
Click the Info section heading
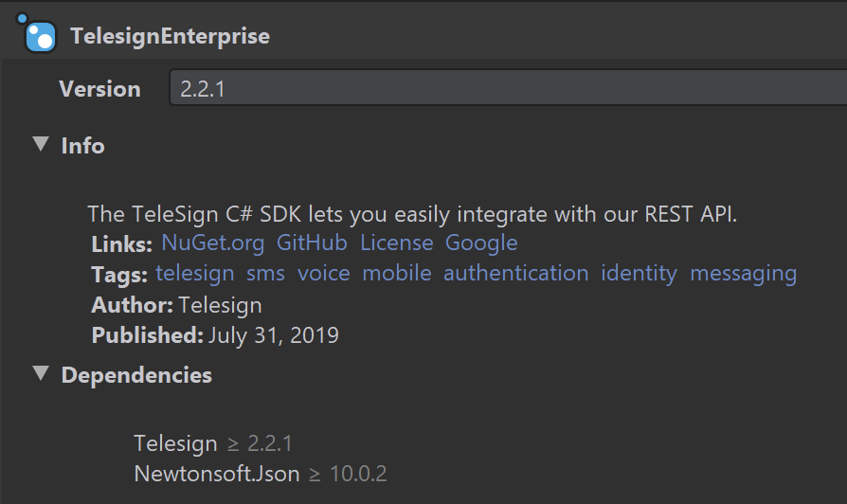click(x=82, y=145)
